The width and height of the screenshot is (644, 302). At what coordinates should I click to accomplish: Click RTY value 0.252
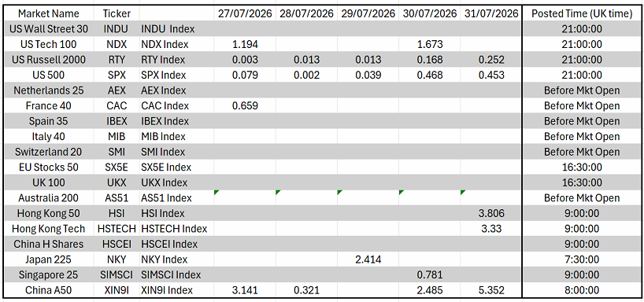click(x=491, y=60)
